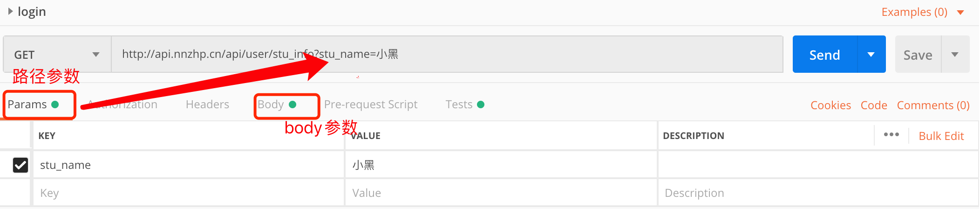The height and width of the screenshot is (209, 980).
Task: Click the Code link
Action: (x=874, y=105)
